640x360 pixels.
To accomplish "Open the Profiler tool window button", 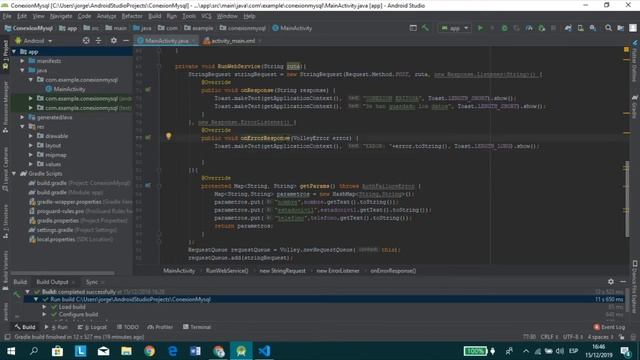I will tap(160, 327).
